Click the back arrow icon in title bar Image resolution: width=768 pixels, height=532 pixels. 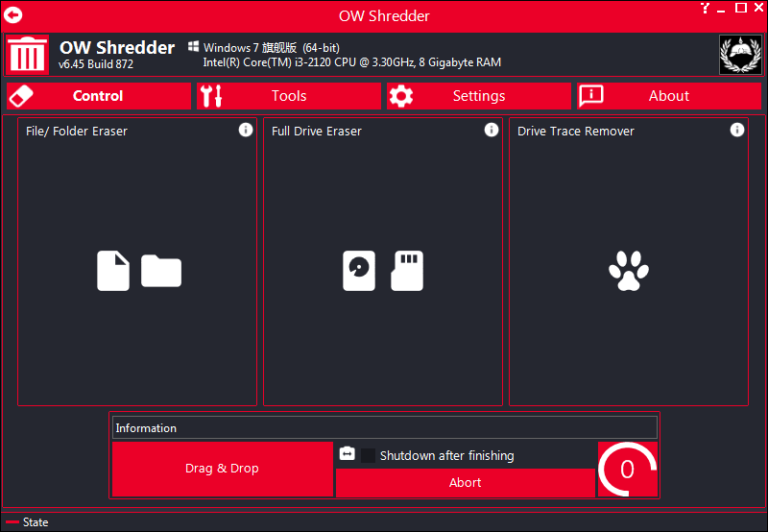click(x=12, y=15)
